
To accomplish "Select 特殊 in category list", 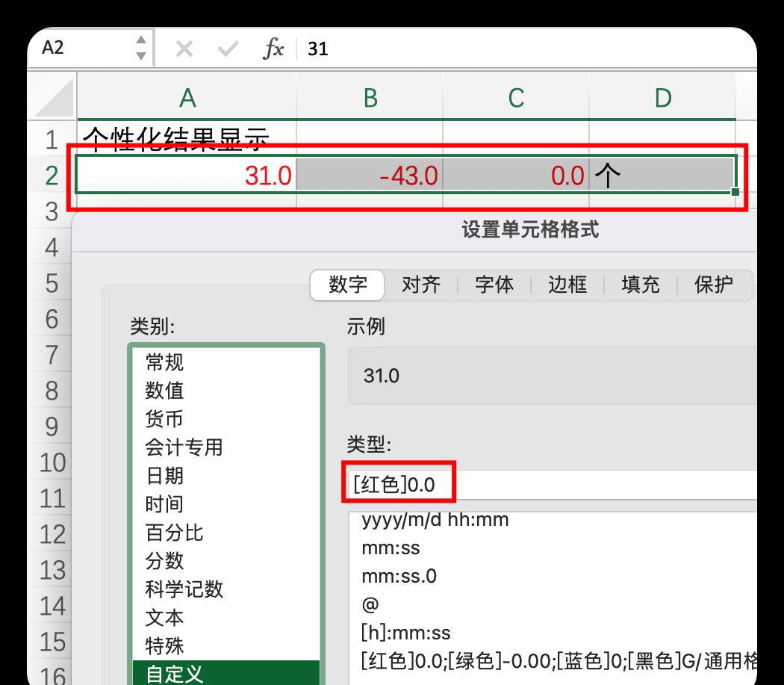I will 226,646.
